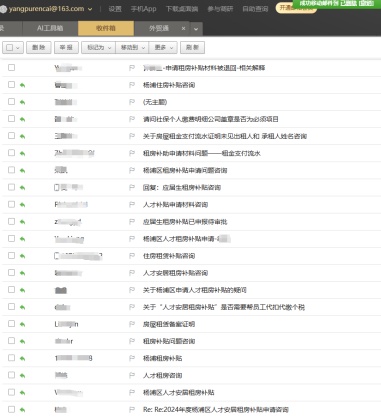
Task: Flag the 杨浦租房补贴 email
Action: (132, 358)
